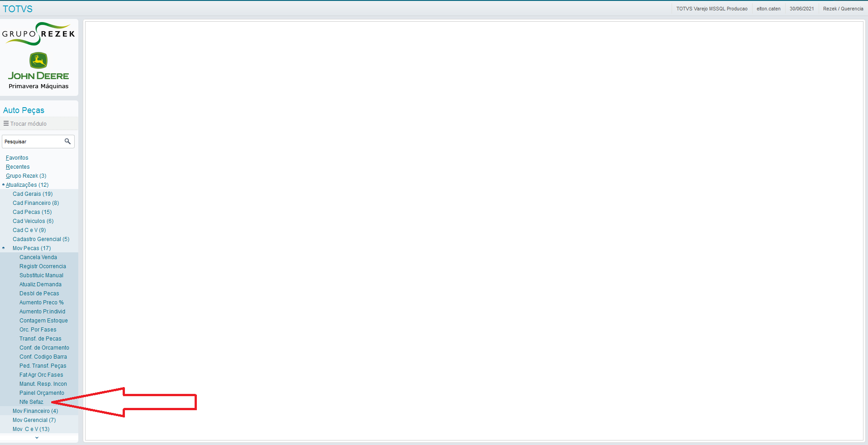
Task: Click the Trocar módulo hamburger icon
Action: click(x=6, y=123)
